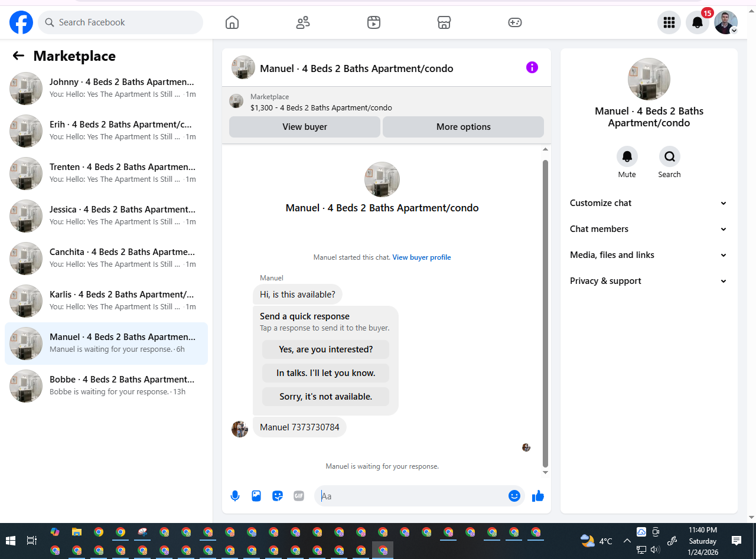
Task: Expand the Customize chat section
Action: pyautogui.click(x=649, y=203)
